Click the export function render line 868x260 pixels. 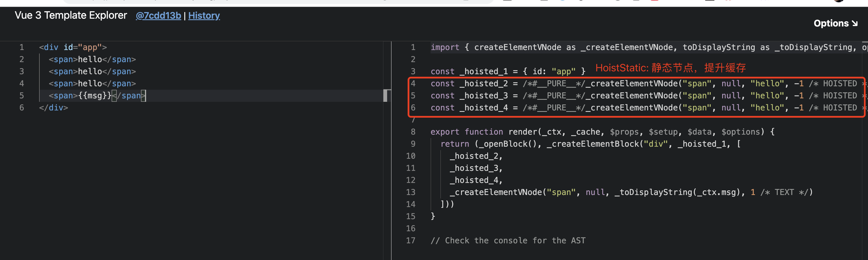[602, 132]
